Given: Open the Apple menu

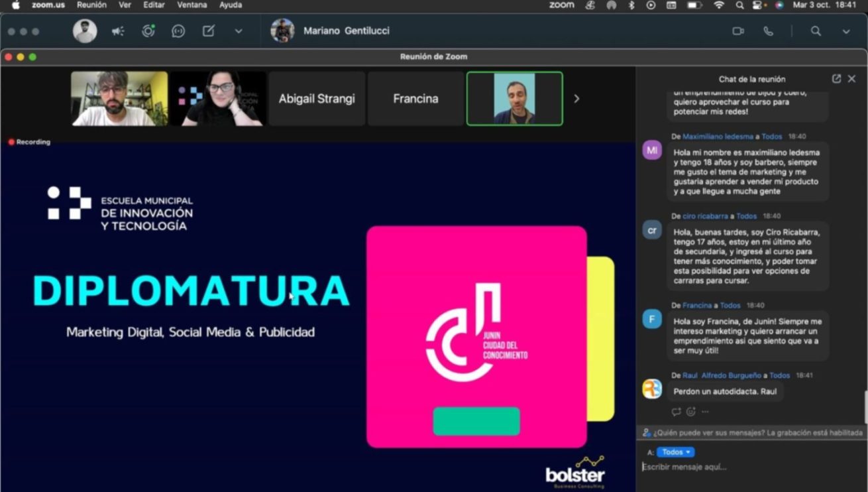Looking at the screenshot, I should pos(16,5).
